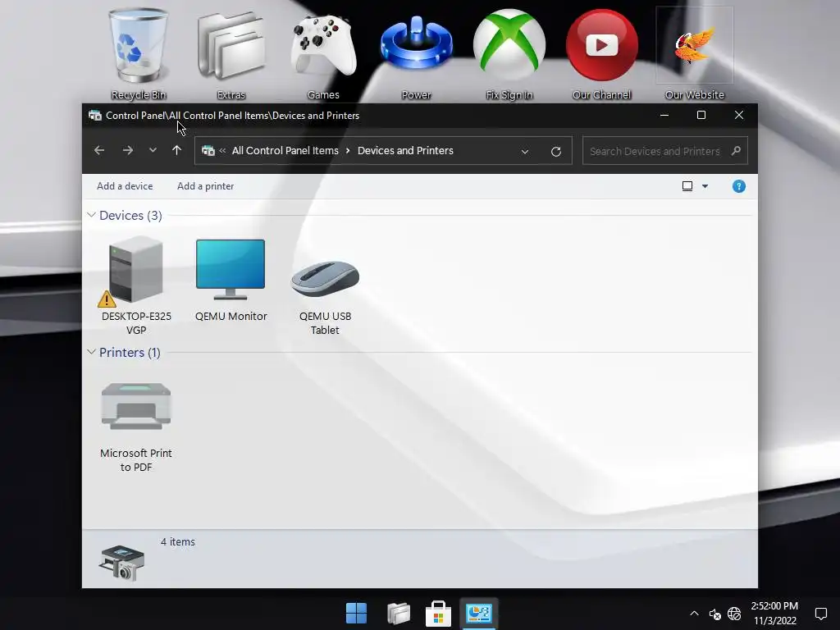Open the blue Help question mark
840x630 pixels.
739,186
